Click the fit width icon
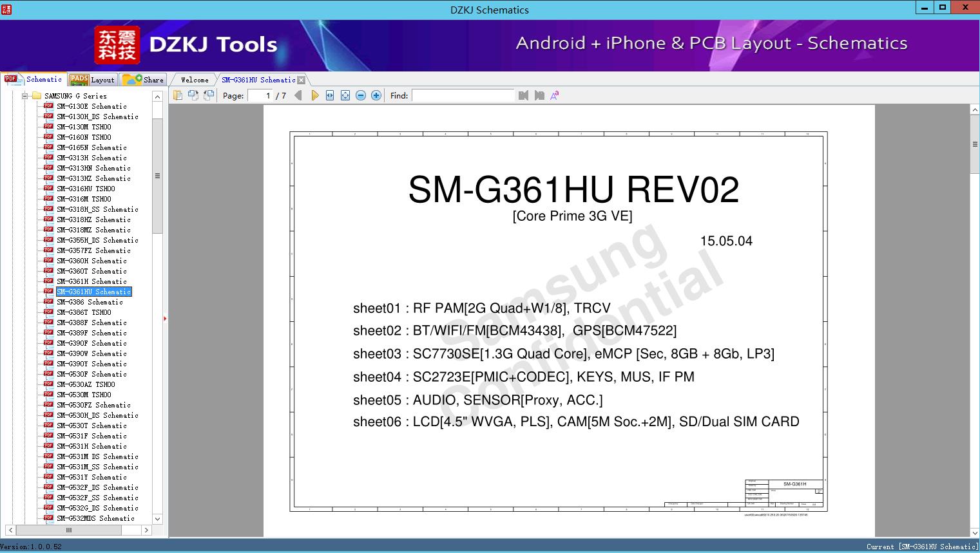The image size is (980, 553). [330, 95]
